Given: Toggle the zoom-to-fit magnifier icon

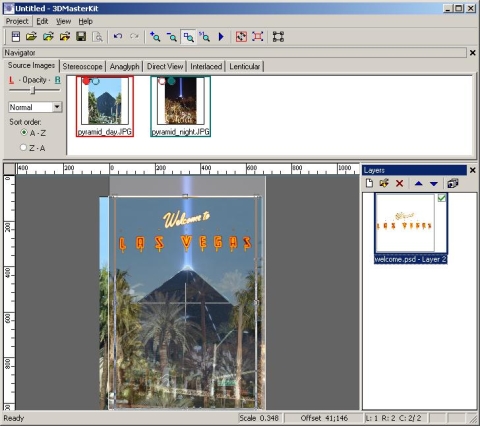Looking at the screenshot, I should point(188,37).
